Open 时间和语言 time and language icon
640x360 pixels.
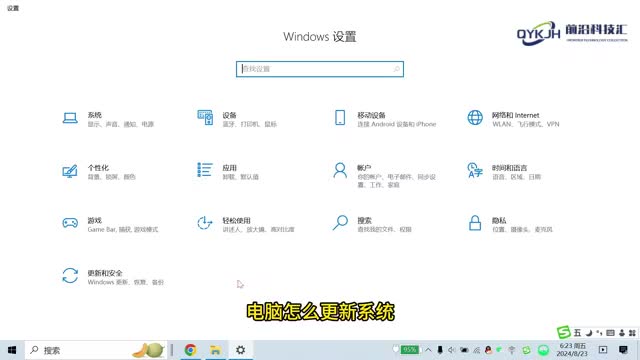(x=475, y=170)
